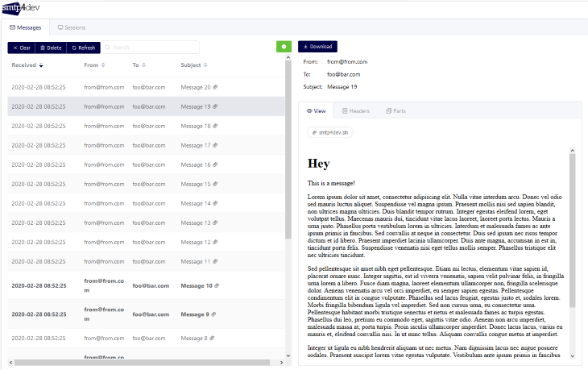The image size is (588, 370).
Task: Click attachment icon on Message 10
Action: pos(217,285)
